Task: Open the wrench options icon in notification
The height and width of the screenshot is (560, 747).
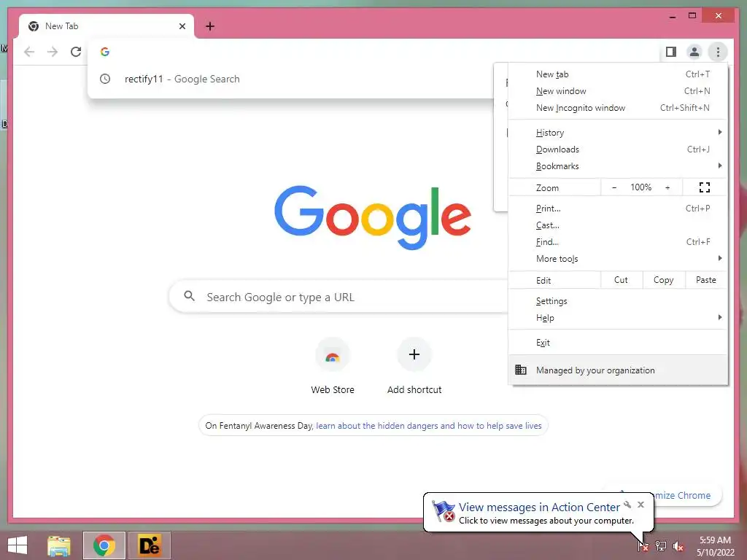Action: coord(627,505)
